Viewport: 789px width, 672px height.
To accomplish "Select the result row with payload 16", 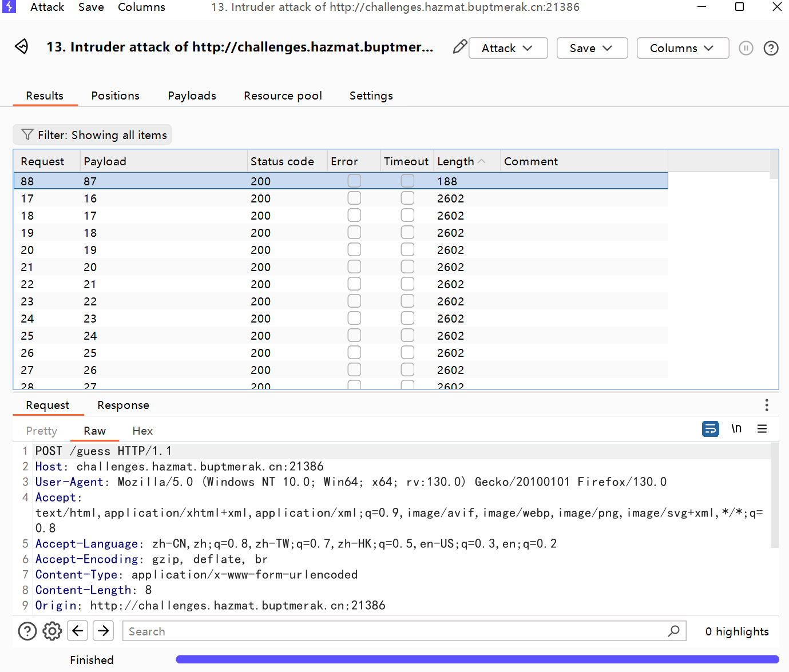I will [x=340, y=198].
